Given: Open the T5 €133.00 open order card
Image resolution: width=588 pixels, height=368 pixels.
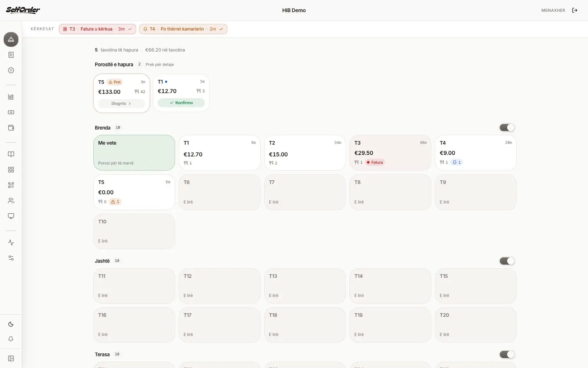Looking at the screenshot, I should click(x=122, y=93).
